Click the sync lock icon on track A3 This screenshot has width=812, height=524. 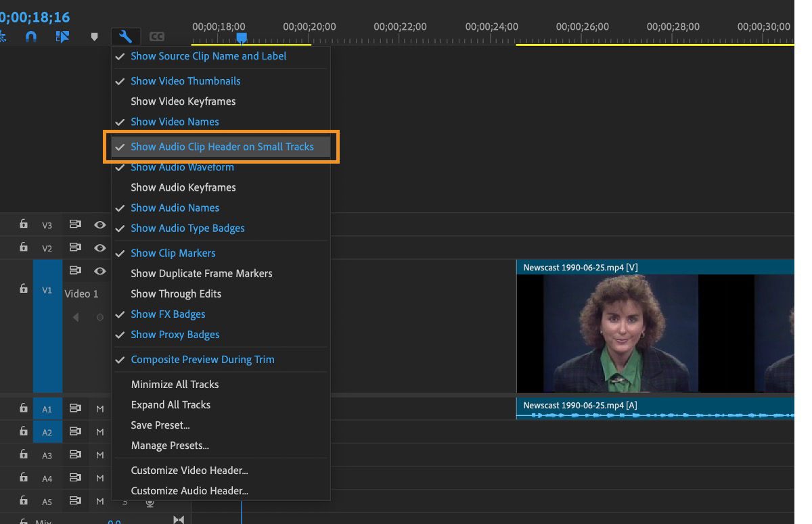coord(75,455)
